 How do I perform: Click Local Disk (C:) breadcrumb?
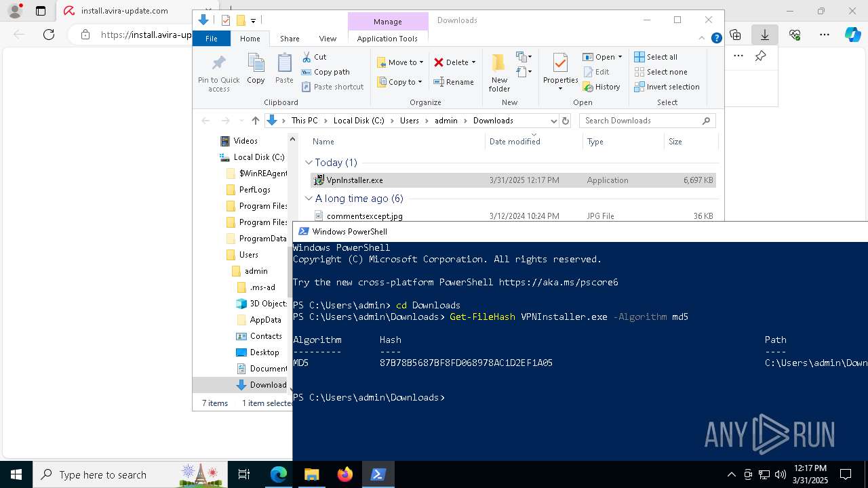[359, 121]
